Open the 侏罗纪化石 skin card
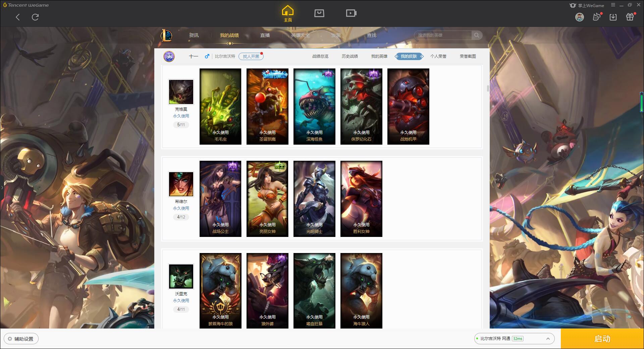The height and width of the screenshot is (349, 644). (x=361, y=107)
